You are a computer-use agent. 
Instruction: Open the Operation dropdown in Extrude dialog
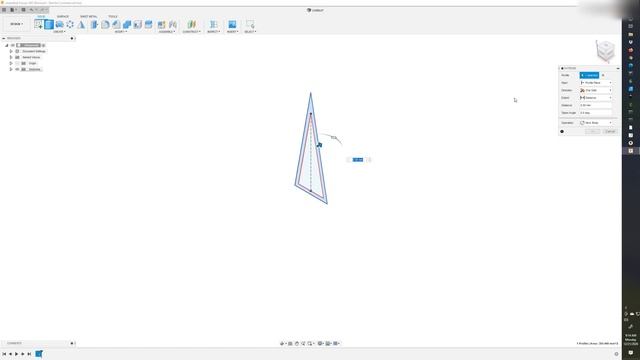click(596, 123)
